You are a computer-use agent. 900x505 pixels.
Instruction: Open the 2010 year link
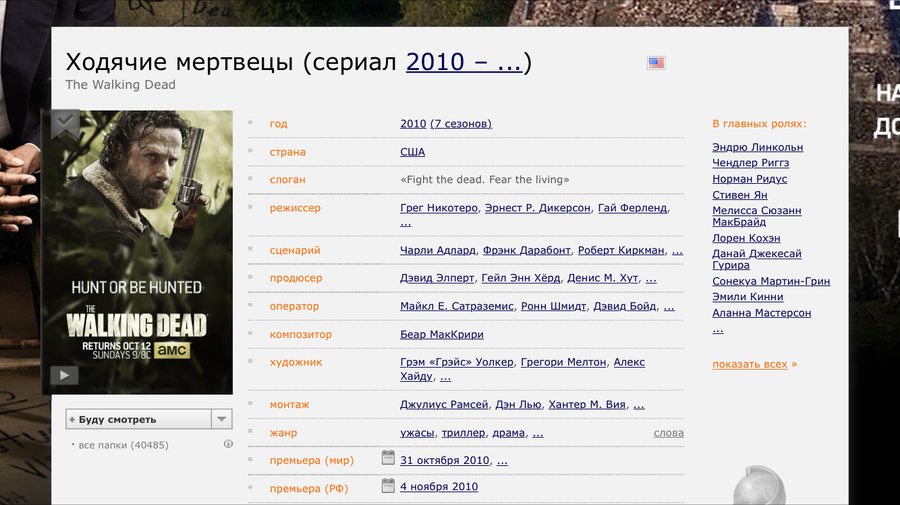coord(413,123)
